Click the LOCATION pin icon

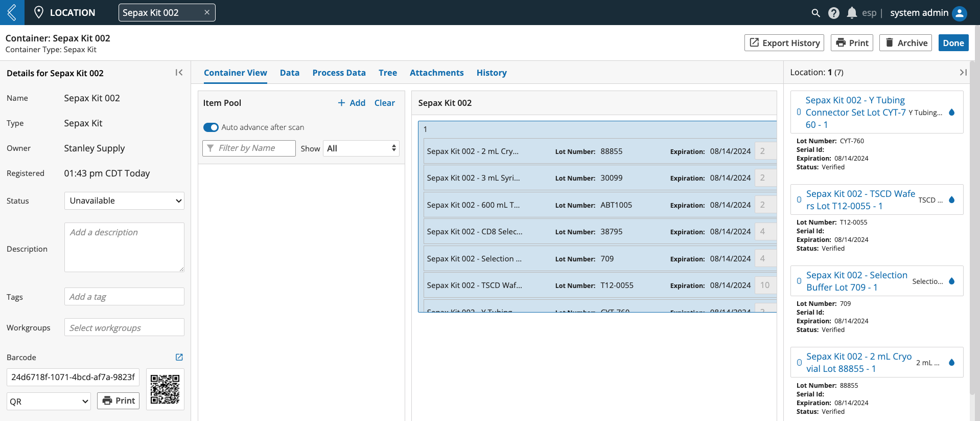[x=39, y=12]
